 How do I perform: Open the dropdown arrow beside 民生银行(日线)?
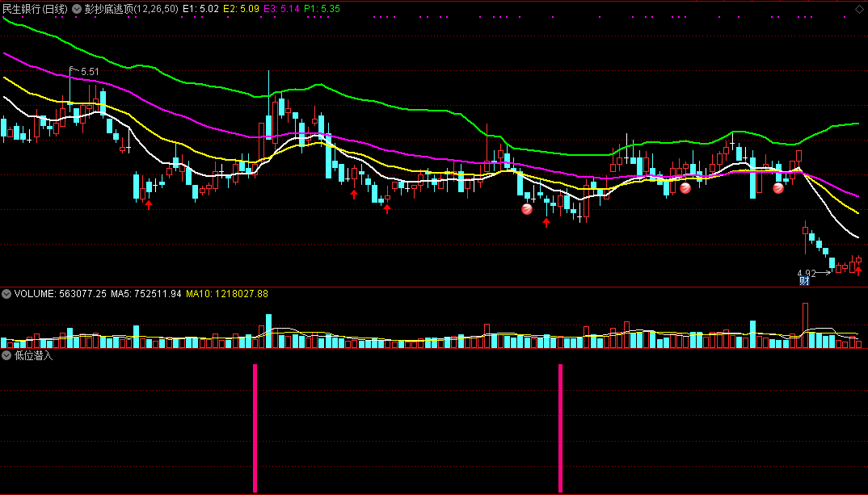point(77,9)
